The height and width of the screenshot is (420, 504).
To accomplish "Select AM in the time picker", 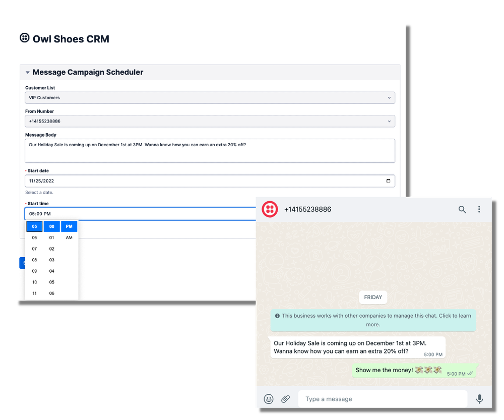I will pyautogui.click(x=69, y=237).
